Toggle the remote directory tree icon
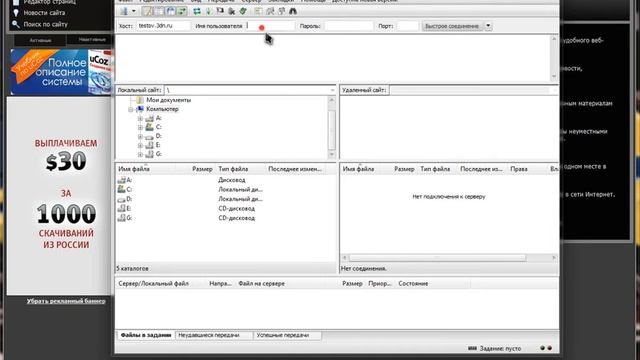Screen dimensions: 640x360 [x=171, y=11]
